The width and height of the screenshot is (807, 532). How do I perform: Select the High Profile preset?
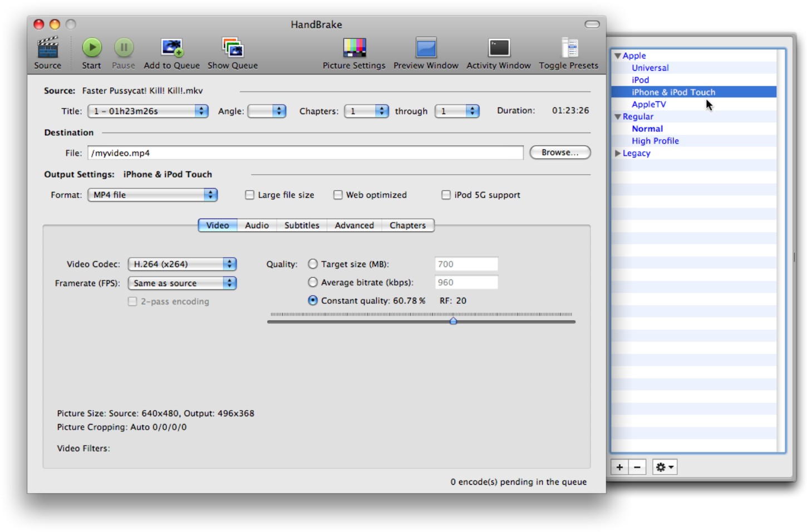[655, 141]
